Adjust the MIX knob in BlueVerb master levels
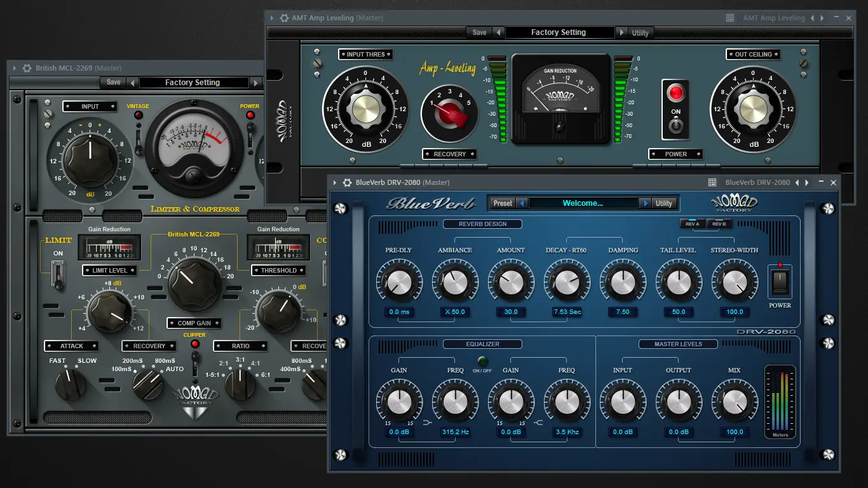This screenshot has height=488, width=868. (x=735, y=402)
